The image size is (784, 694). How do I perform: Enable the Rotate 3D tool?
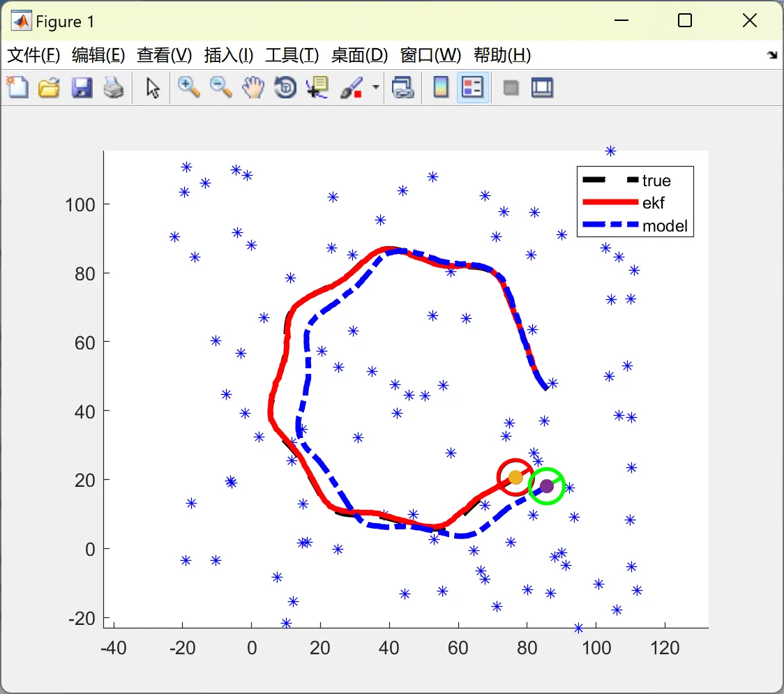(x=285, y=87)
